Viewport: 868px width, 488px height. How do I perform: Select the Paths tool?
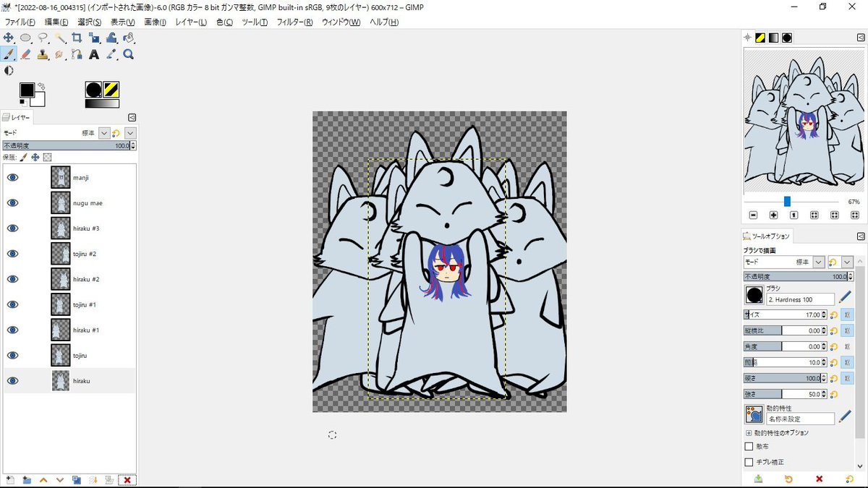(77, 54)
